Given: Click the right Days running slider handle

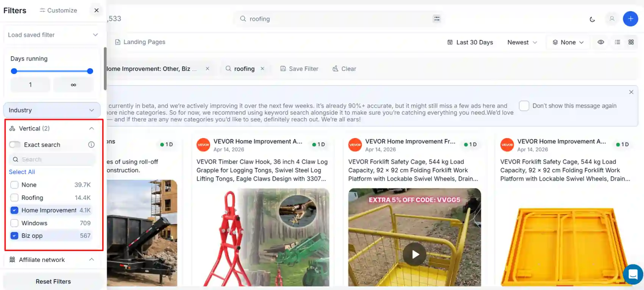Looking at the screenshot, I should click(x=90, y=71).
